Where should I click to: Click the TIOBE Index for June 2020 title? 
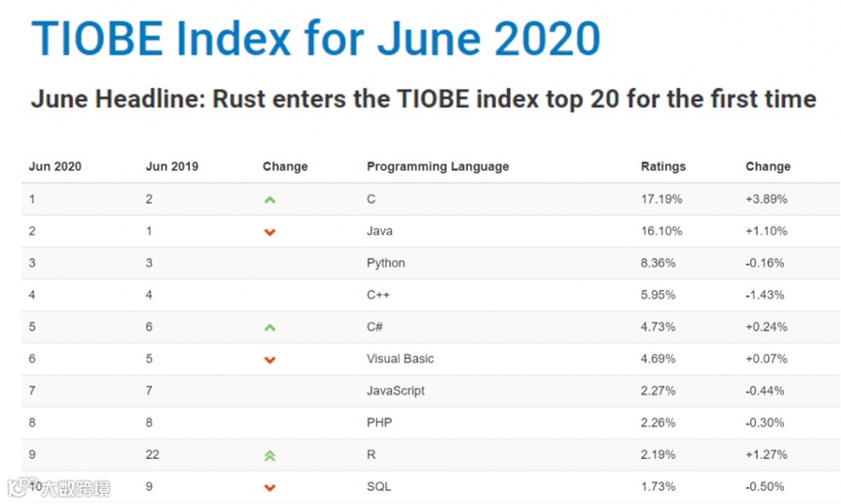tap(316, 38)
